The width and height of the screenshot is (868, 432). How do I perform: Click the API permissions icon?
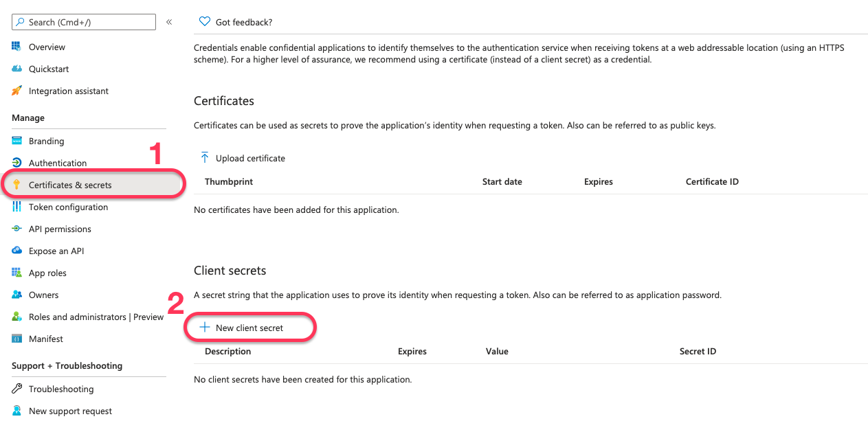(17, 229)
